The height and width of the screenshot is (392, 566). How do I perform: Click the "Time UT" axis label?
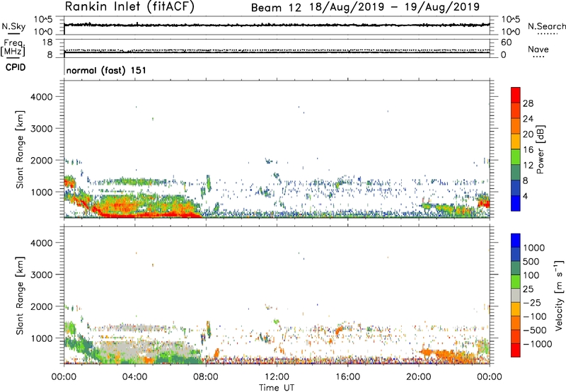277,388
